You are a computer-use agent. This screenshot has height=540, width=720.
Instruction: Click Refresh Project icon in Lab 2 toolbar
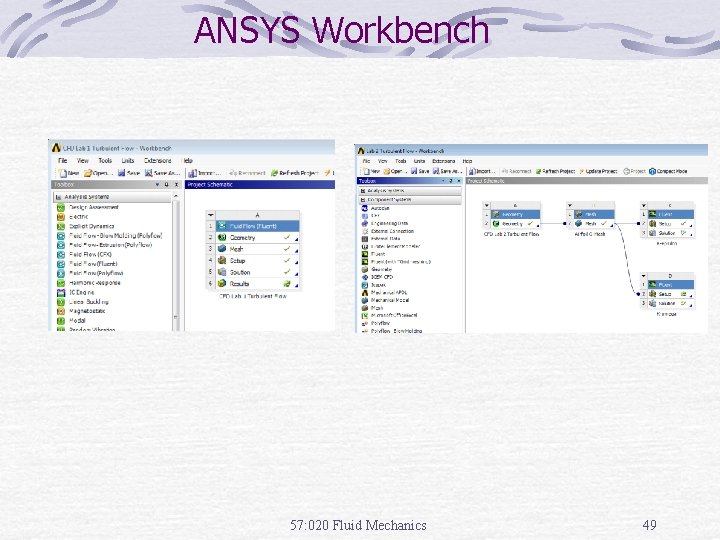click(x=539, y=171)
